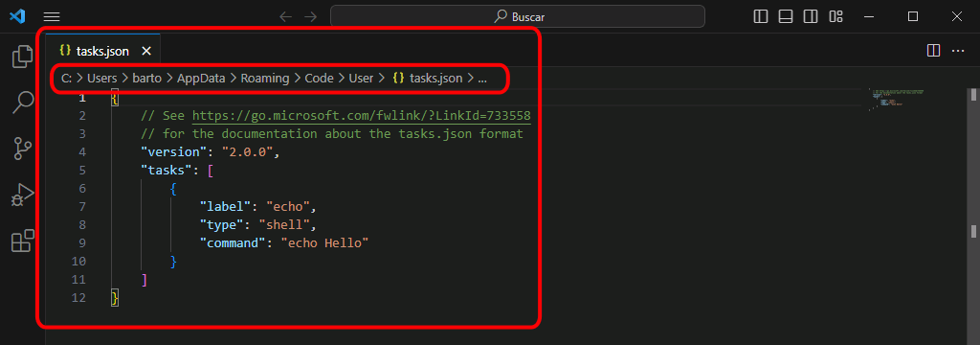This screenshot has height=345, width=980.
Task: Toggle bottom panel layout icon
Action: [786, 17]
